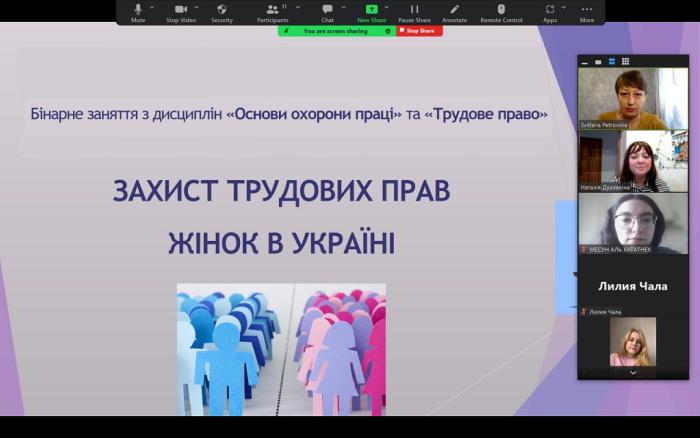Open the Chat panel
The height and width of the screenshot is (438, 700).
327,13
